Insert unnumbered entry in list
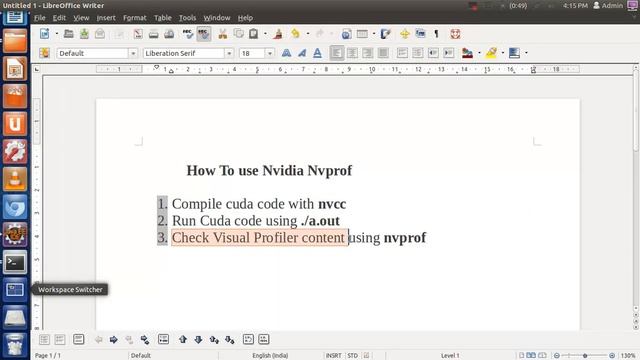This screenshot has width=640, height=360. coord(164,340)
